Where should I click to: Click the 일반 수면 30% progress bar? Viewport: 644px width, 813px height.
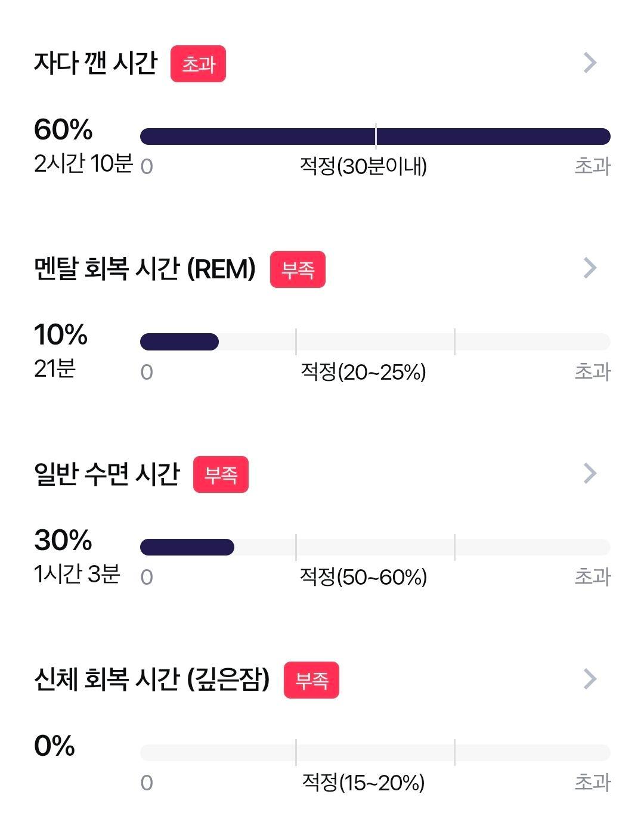[x=375, y=547]
